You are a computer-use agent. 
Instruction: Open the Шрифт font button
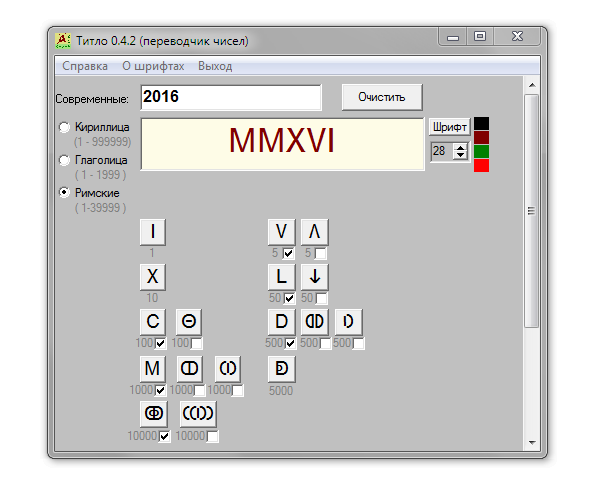pyautogui.click(x=450, y=127)
